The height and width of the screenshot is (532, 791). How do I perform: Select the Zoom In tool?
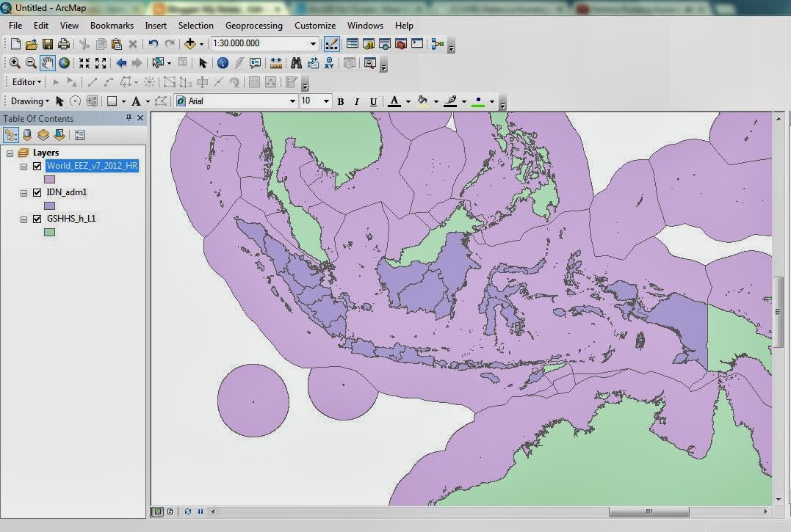(15, 63)
